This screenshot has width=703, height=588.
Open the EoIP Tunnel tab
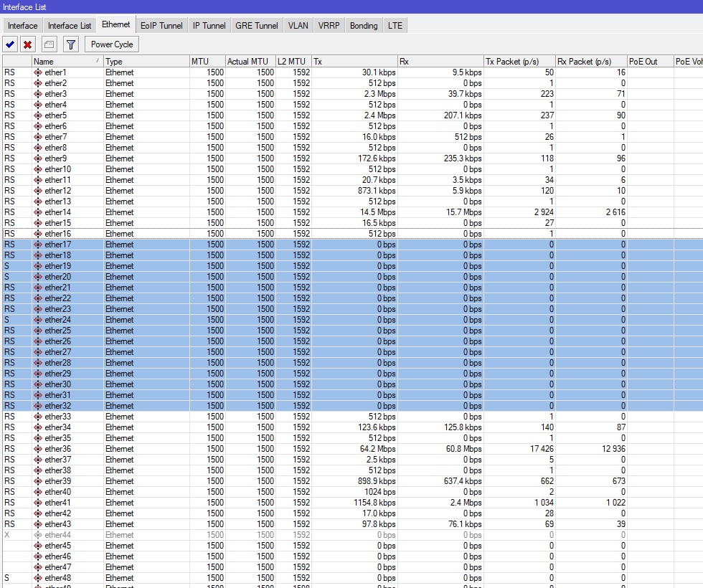[161, 26]
